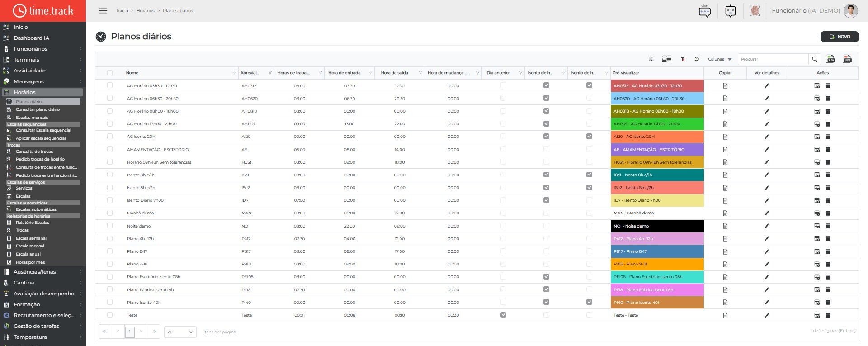Viewport: 868px width, 346px height.
Task: Delete the Plano 9-18 row
Action: point(828,264)
